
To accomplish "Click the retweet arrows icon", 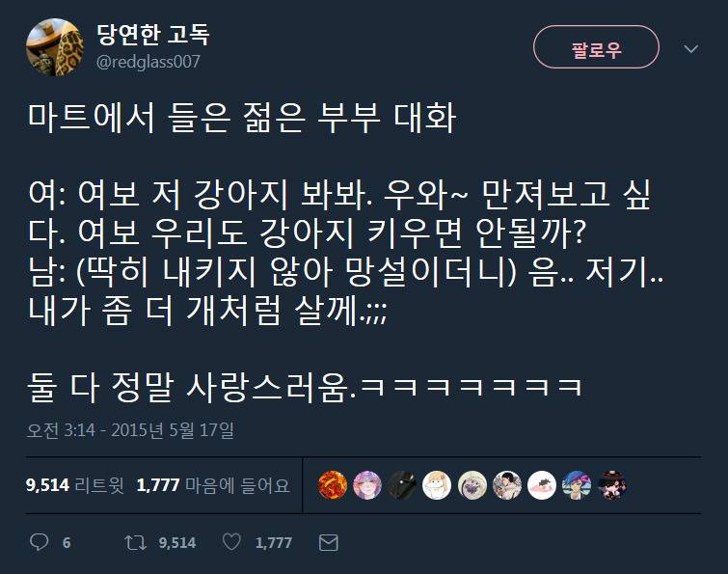I will coord(136,542).
